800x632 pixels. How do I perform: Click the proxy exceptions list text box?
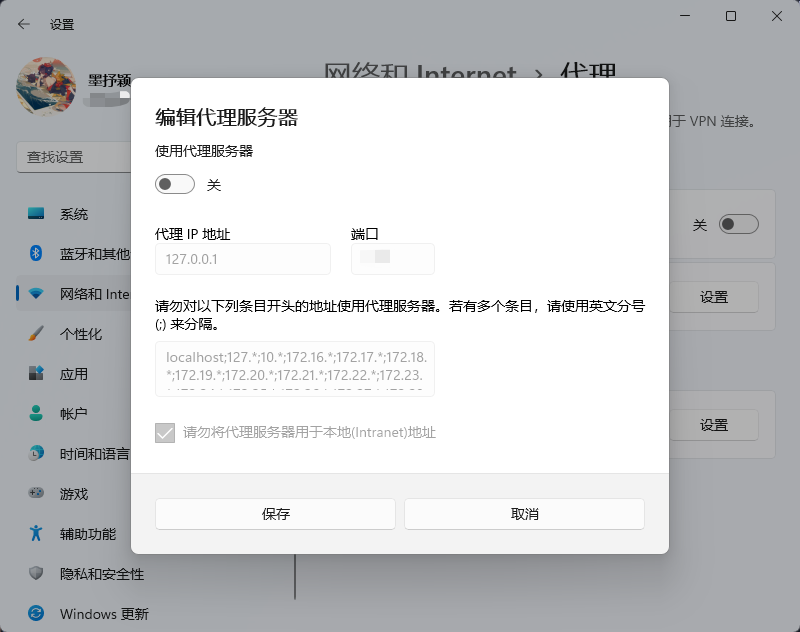click(295, 369)
